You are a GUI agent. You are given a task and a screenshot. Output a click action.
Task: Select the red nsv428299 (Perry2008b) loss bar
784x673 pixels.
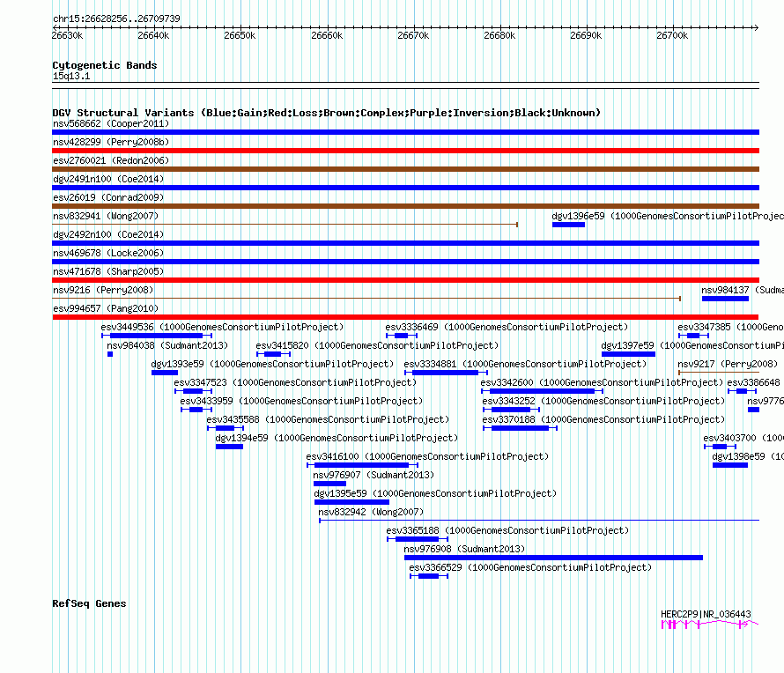(405, 151)
